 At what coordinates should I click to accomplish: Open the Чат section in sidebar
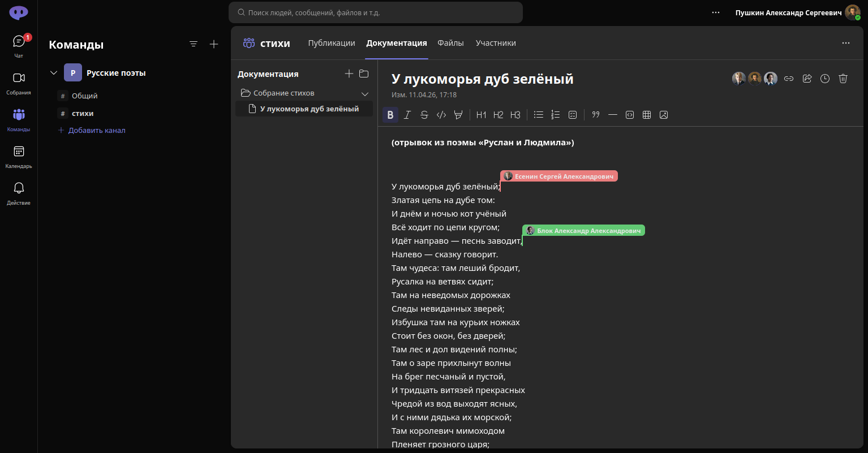[19, 46]
